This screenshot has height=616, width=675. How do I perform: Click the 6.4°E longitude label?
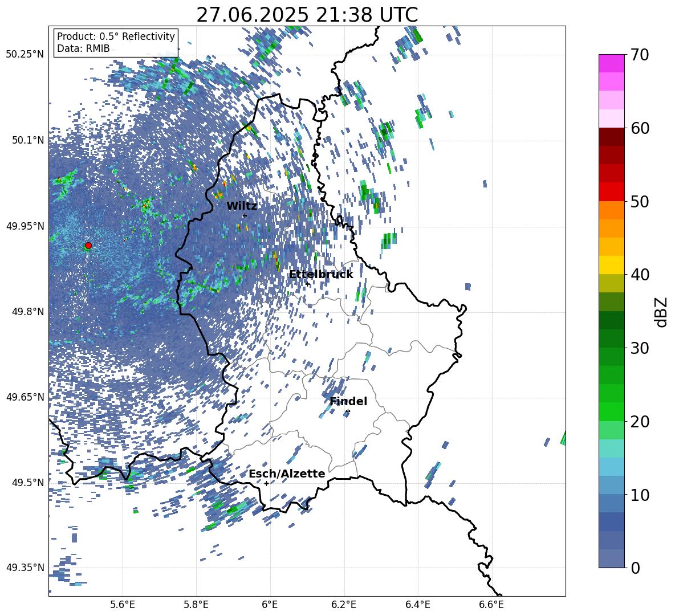point(417,605)
